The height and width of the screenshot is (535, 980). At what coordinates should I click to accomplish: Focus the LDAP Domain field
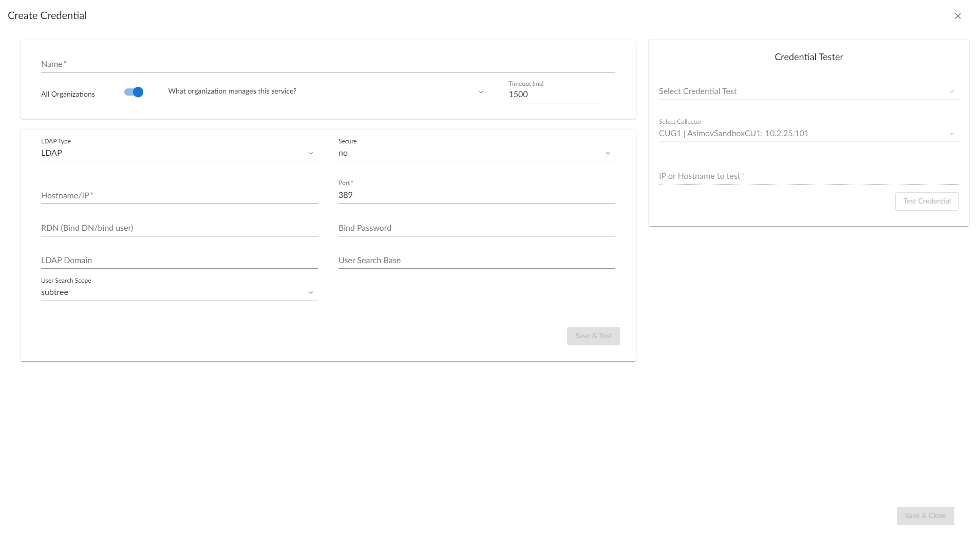pos(179,261)
